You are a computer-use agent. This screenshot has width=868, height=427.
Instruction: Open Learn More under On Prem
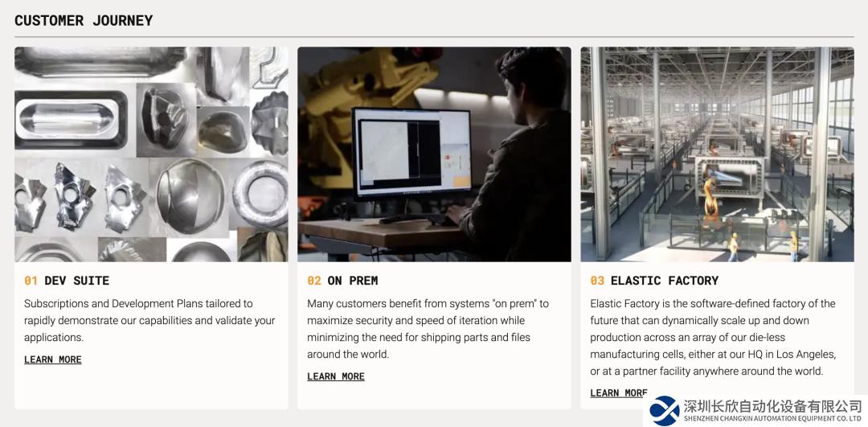(336, 376)
